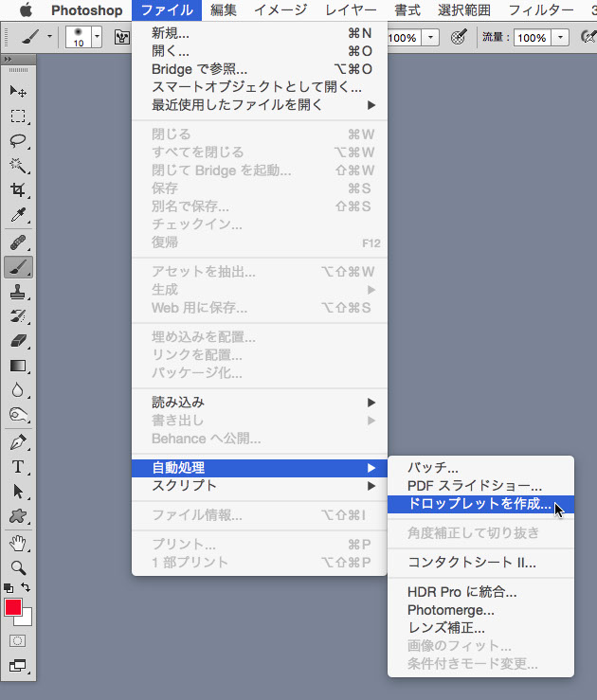The width and height of the screenshot is (597, 700).
Task: Reset default foreground and background colors
Action: coord(8,588)
